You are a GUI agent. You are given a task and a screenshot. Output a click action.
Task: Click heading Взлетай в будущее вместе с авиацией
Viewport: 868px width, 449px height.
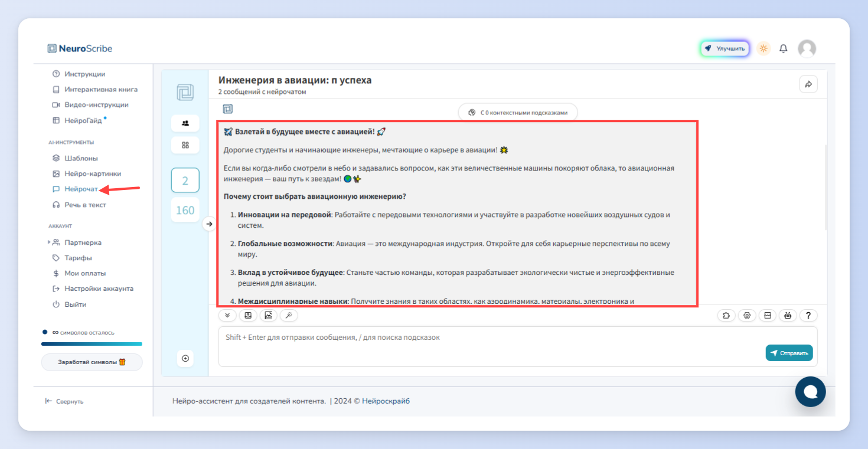(x=305, y=132)
